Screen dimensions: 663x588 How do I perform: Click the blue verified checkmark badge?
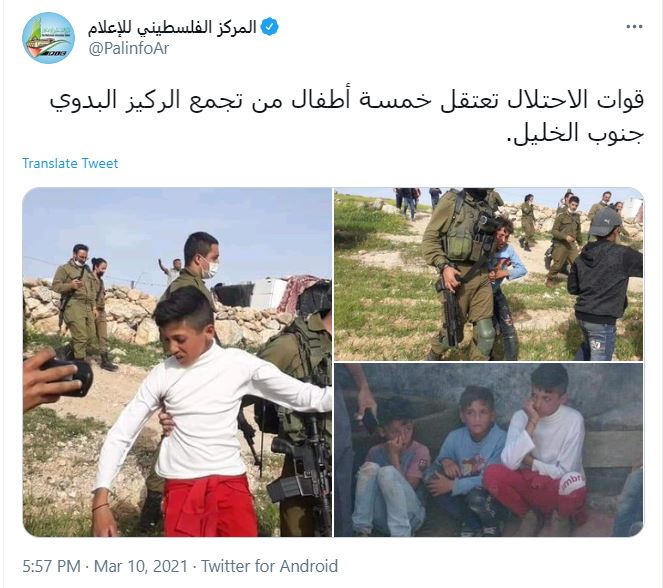coord(269,27)
